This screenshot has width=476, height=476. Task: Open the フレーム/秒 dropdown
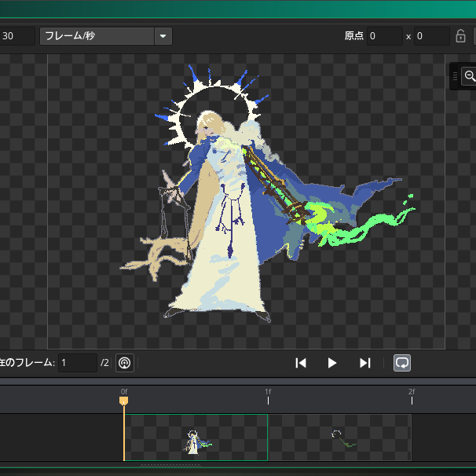coord(97,36)
